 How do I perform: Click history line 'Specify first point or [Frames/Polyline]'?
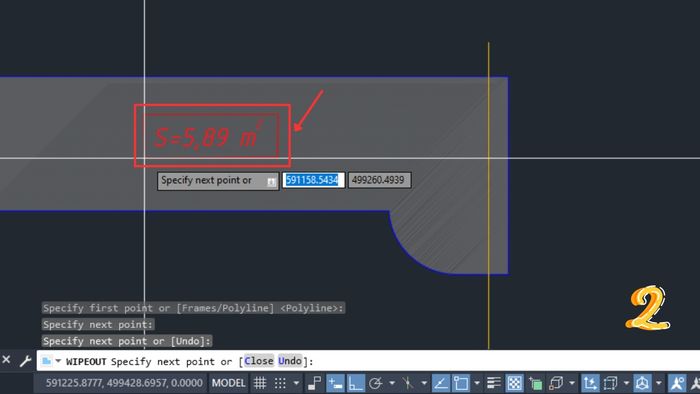coord(193,308)
